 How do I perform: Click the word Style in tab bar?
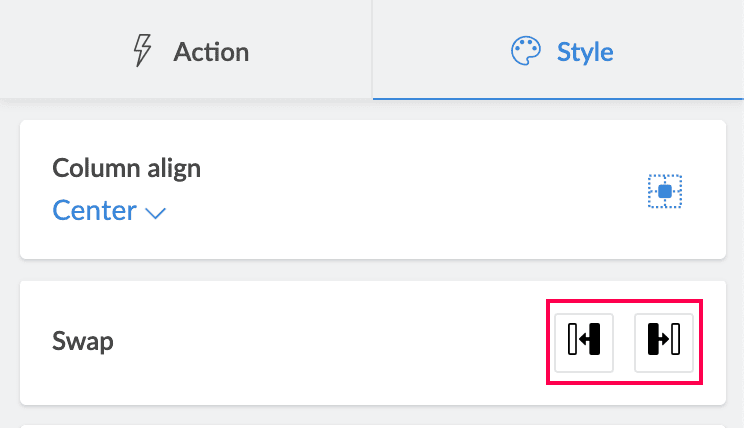[585, 51]
